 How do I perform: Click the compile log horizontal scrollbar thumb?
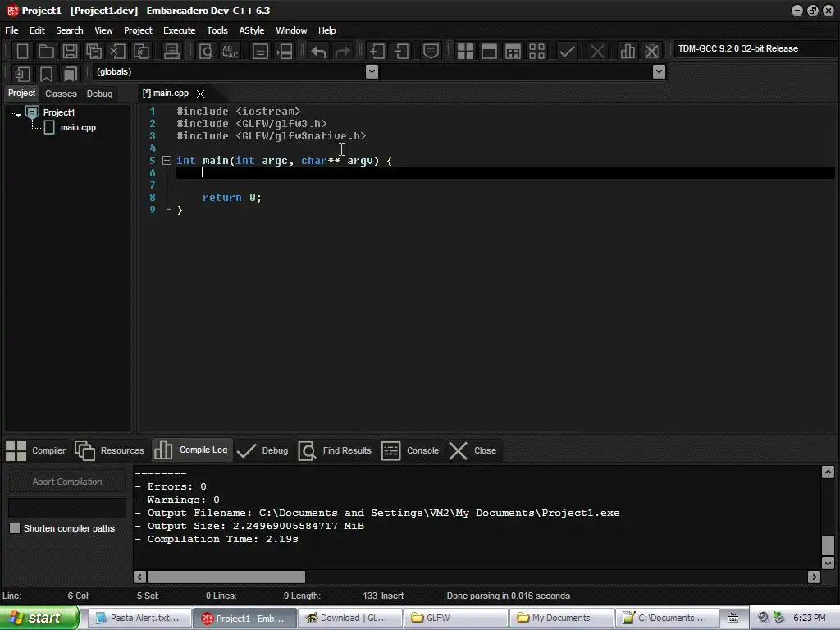point(226,577)
